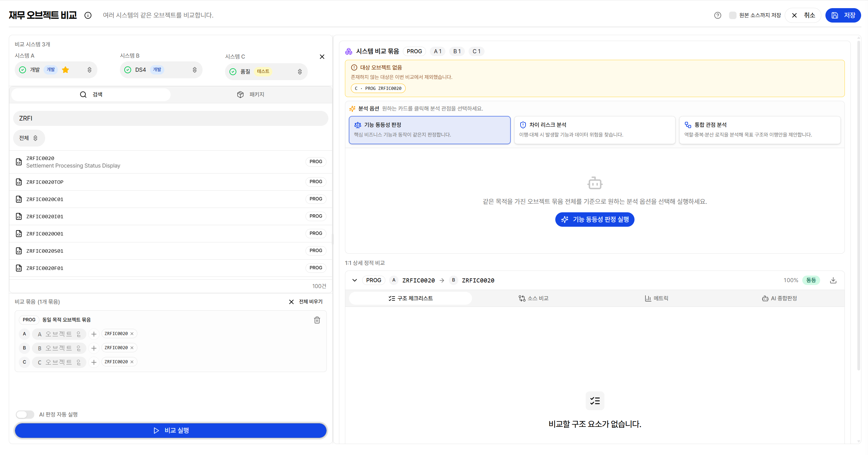868x455 pixels.
Task: Select ZRFIC0020 Settlement Processing Status Display row
Action: tap(171, 162)
